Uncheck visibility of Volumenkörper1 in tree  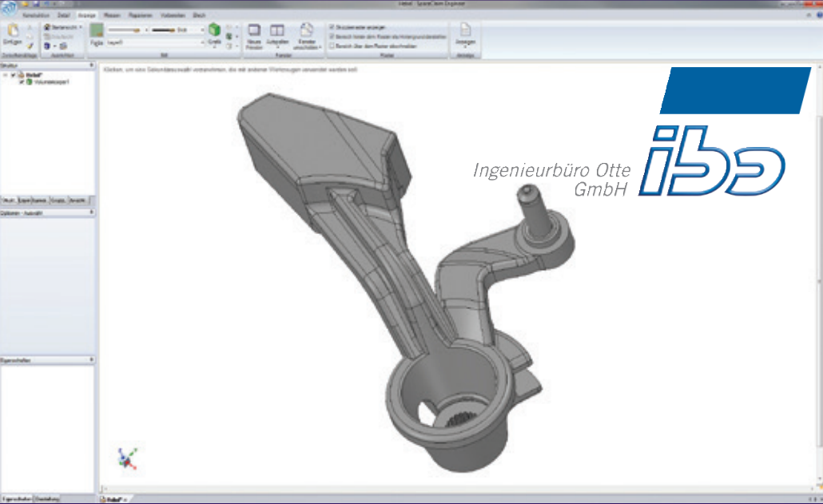pos(22,82)
